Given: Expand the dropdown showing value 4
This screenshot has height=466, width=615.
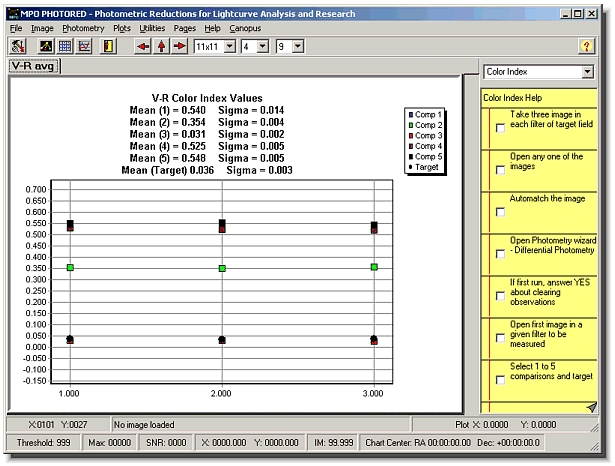Looking at the screenshot, I should click(263, 47).
